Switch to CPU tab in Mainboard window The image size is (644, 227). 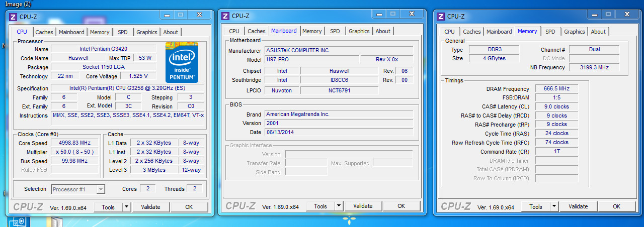click(x=234, y=31)
